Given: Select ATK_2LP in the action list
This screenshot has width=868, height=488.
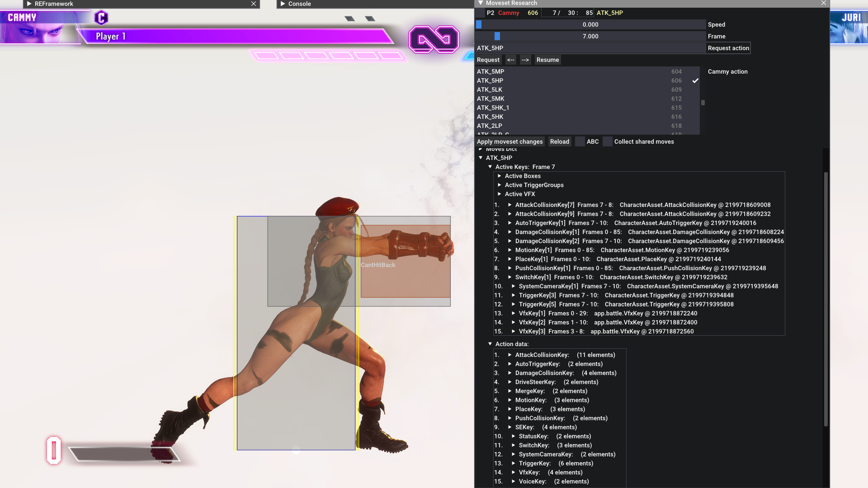Looking at the screenshot, I should click(490, 126).
